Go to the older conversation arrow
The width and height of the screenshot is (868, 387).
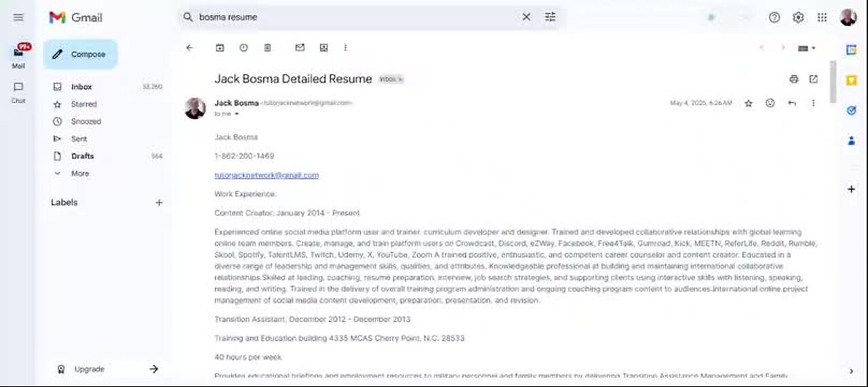pyautogui.click(x=783, y=47)
